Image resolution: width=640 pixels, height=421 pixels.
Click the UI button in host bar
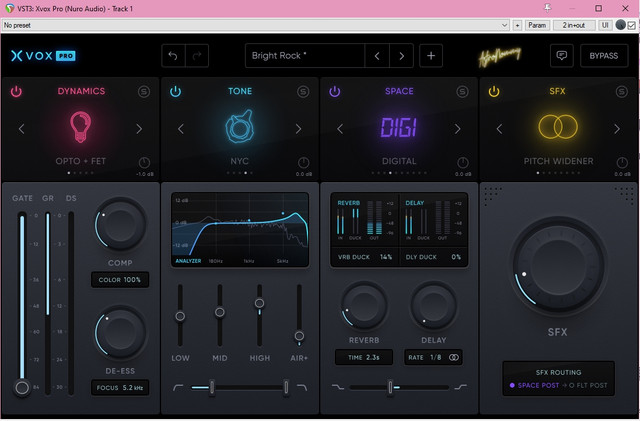coord(605,25)
